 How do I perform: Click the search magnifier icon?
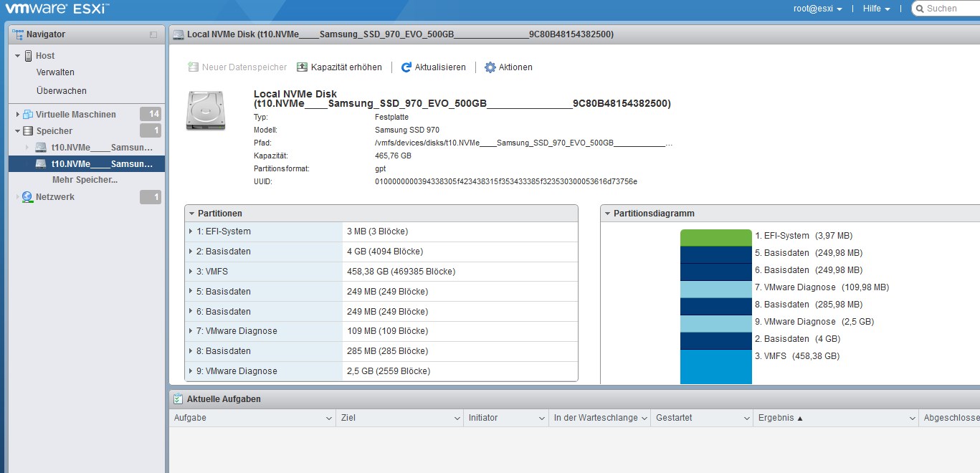click(919, 9)
